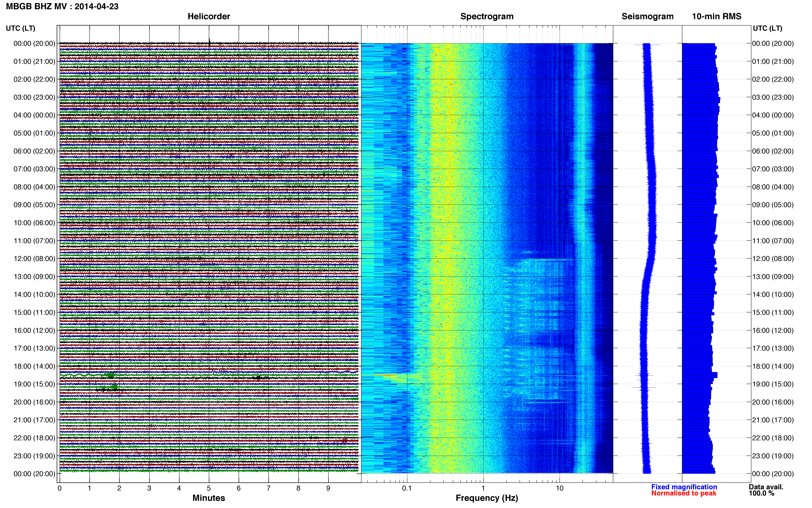This screenshot has width=812, height=508.
Task: Select the 10-min RMS panel heading
Action: coord(717,16)
